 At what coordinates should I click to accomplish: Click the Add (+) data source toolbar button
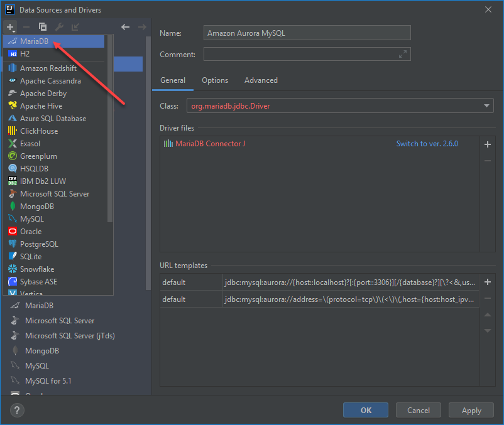coord(10,27)
